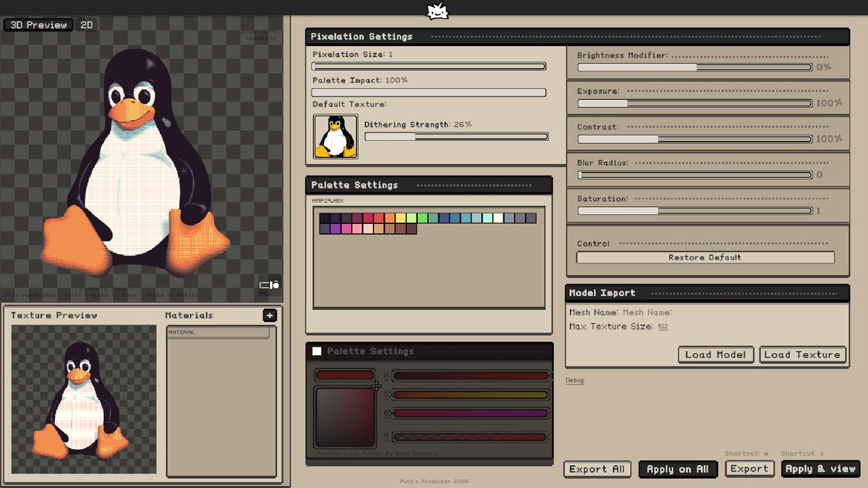The width and height of the screenshot is (868, 488).
Task: Adjust the Dithering Strength slider
Action: click(456, 136)
